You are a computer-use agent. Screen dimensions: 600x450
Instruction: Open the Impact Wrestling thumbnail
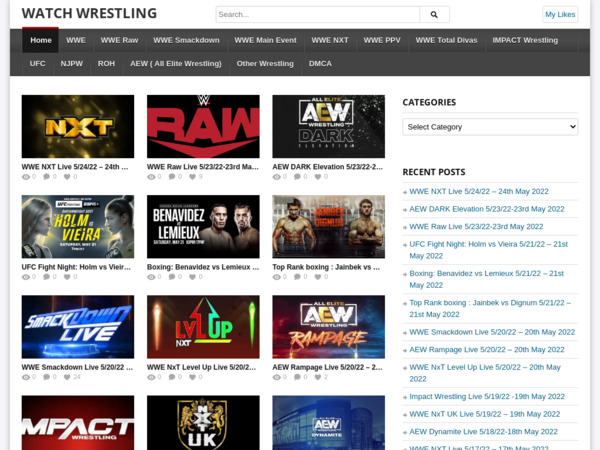coord(78,423)
